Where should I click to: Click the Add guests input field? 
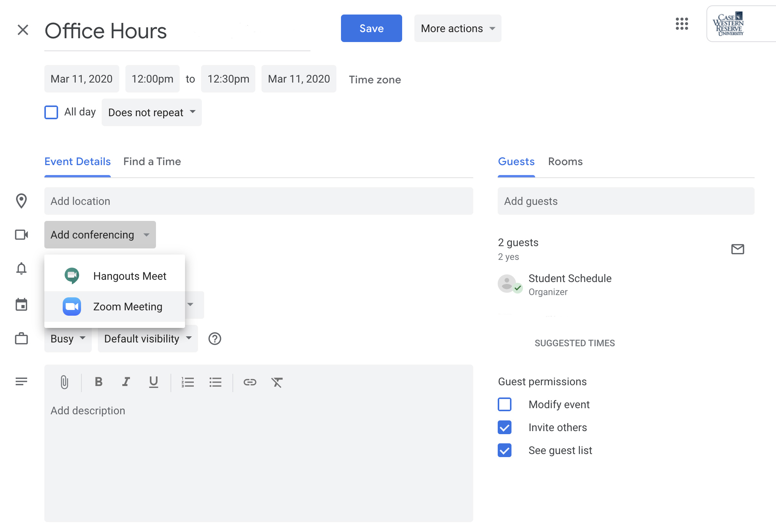point(626,201)
